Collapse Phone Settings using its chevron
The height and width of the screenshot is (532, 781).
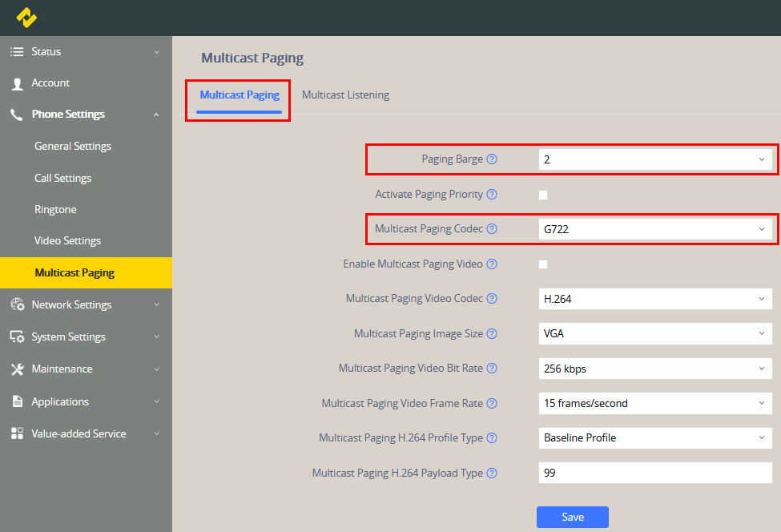[x=156, y=115]
